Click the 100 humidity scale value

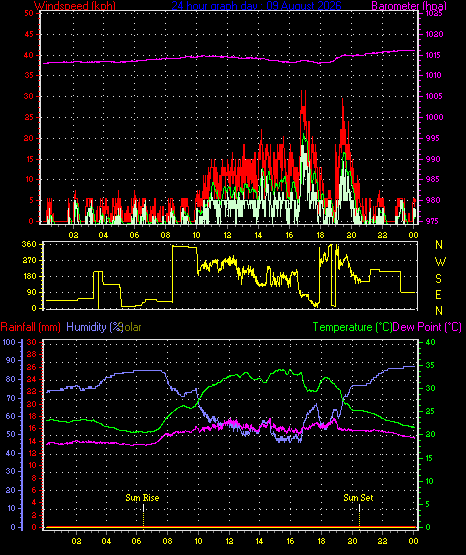point(9,342)
